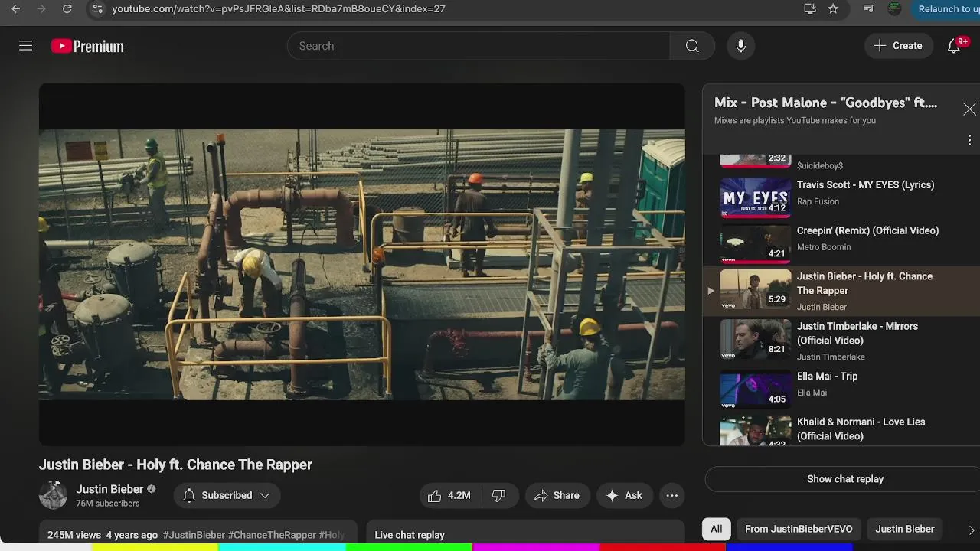The height and width of the screenshot is (551, 980).
Task: Click Justin Bieber channel name link
Action: point(109,489)
